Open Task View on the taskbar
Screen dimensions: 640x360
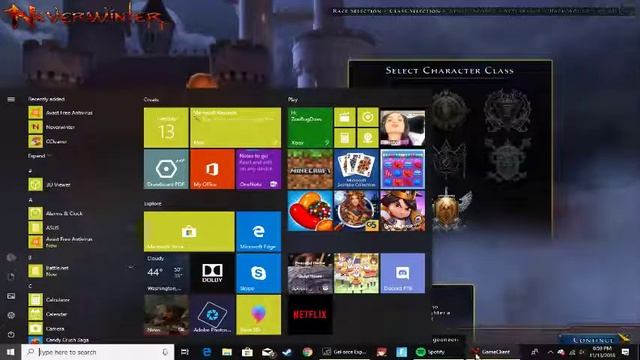coord(185,352)
